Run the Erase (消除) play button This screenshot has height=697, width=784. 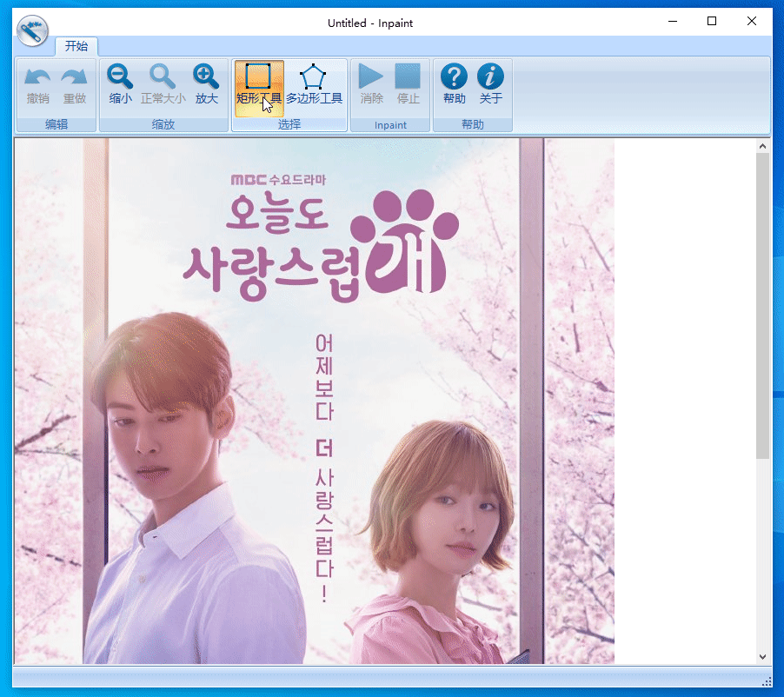click(371, 85)
